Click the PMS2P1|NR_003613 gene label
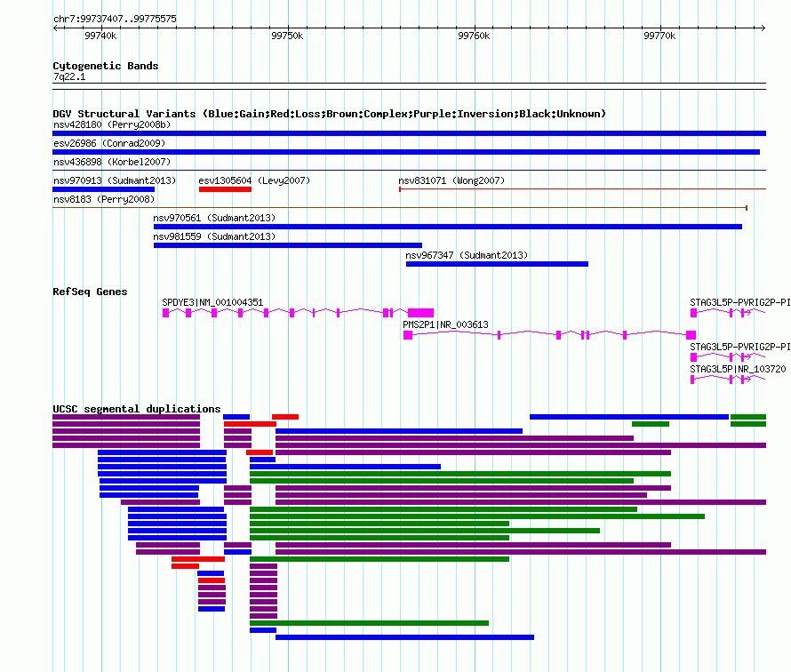Screen dimensions: 791x672 point(445,324)
